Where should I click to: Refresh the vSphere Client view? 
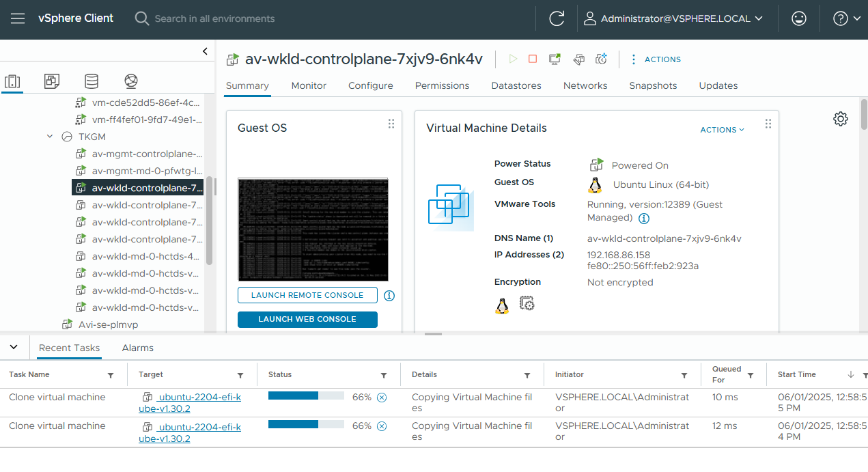coord(557,19)
